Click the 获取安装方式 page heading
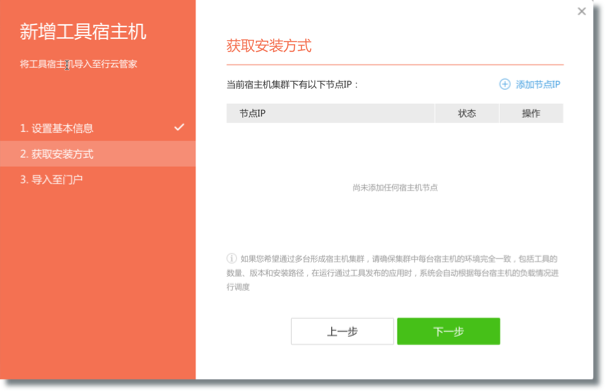Image resolution: width=605 pixels, height=391 pixels. tap(269, 46)
